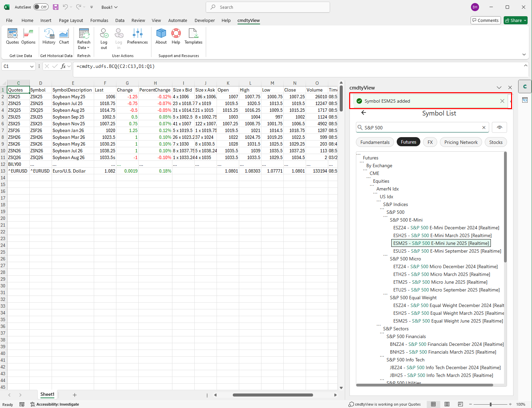532x408 pixels.
Task: Add a new sheet
Action: coord(75,395)
